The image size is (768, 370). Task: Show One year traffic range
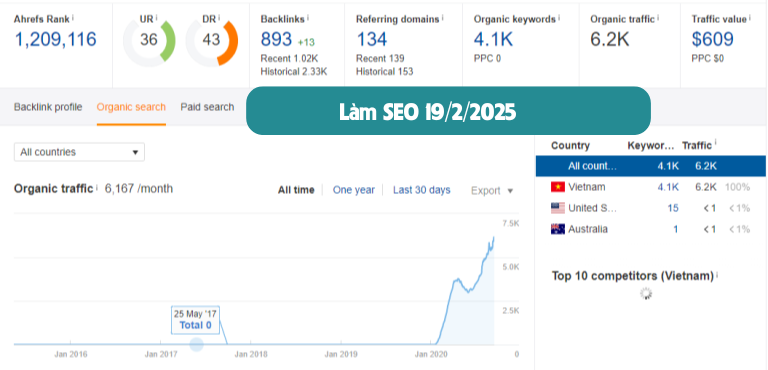click(x=354, y=190)
